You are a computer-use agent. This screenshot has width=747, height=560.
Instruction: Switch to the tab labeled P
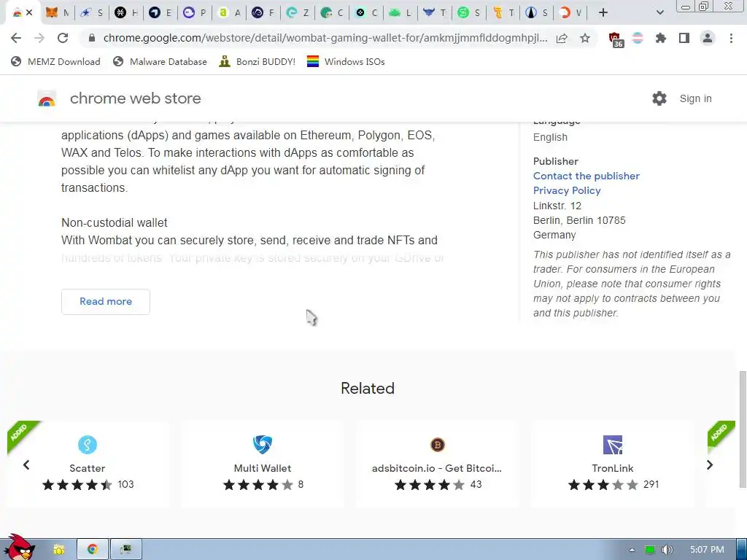(194, 13)
